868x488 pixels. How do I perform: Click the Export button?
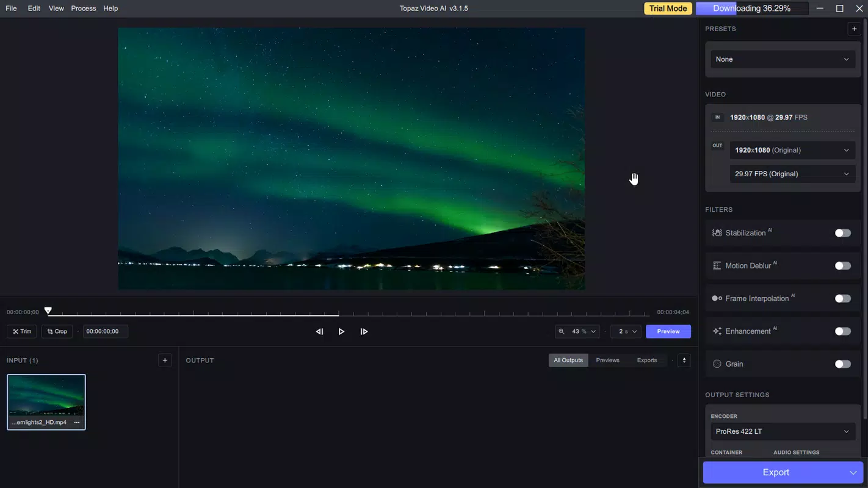(x=775, y=472)
